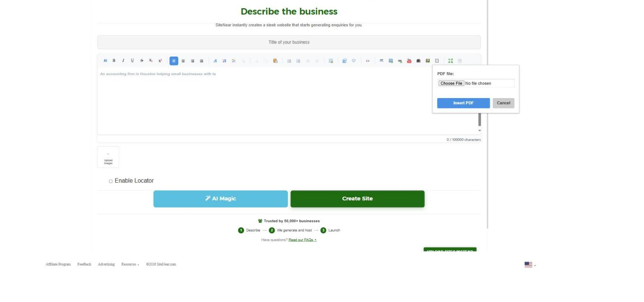Click the image-with-plus insert icon
Image resolution: width=644 pixels, height=302 pixels.
click(x=391, y=61)
